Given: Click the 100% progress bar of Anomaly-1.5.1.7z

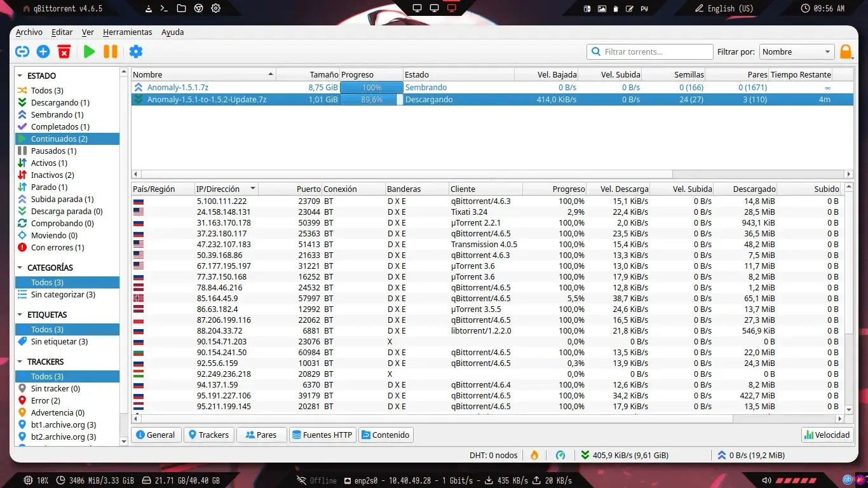Looking at the screenshot, I should tap(372, 88).
